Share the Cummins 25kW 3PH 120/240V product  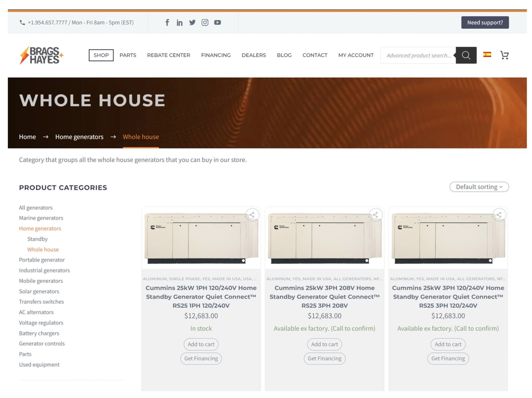pyautogui.click(x=499, y=215)
